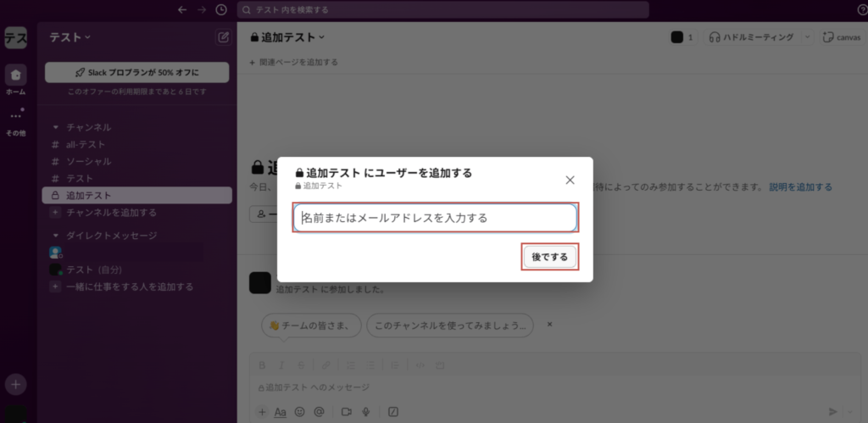Collapse the チャンネル section
This screenshot has width=868, height=423.
pos(56,127)
